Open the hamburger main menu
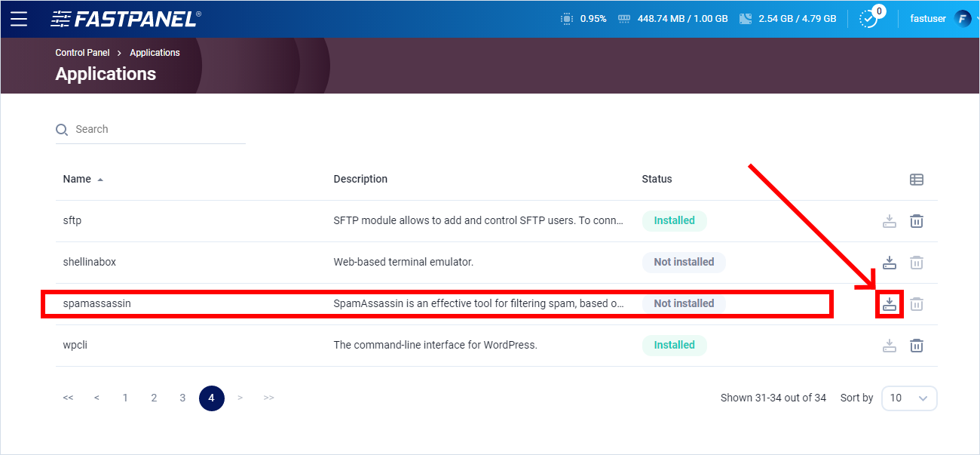Viewport: 980px width, 455px height. point(19,19)
